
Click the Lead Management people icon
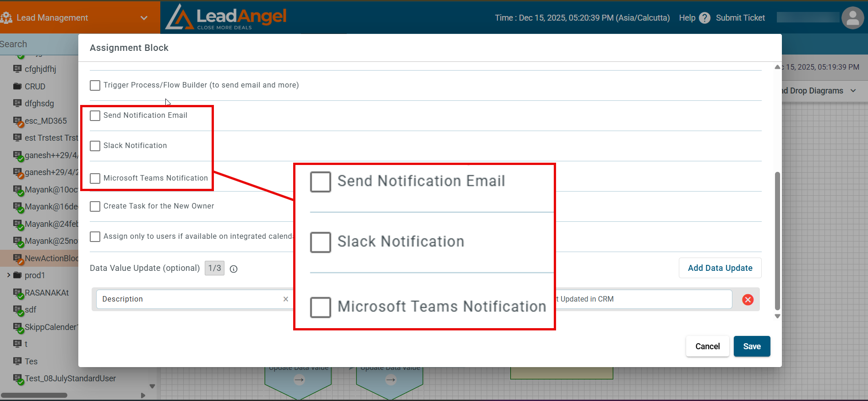(6, 18)
